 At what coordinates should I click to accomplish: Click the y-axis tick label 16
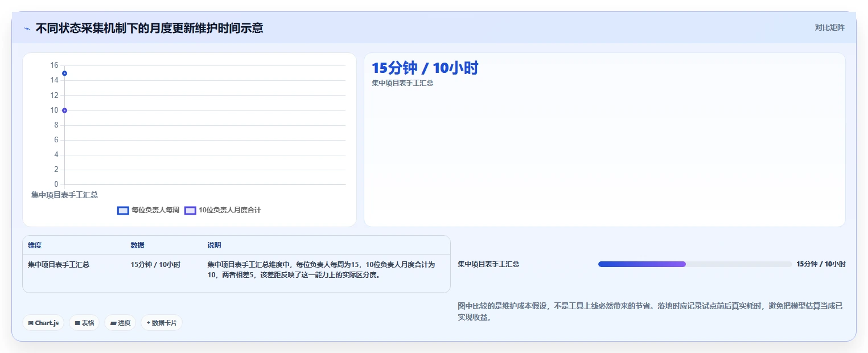tap(54, 65)
